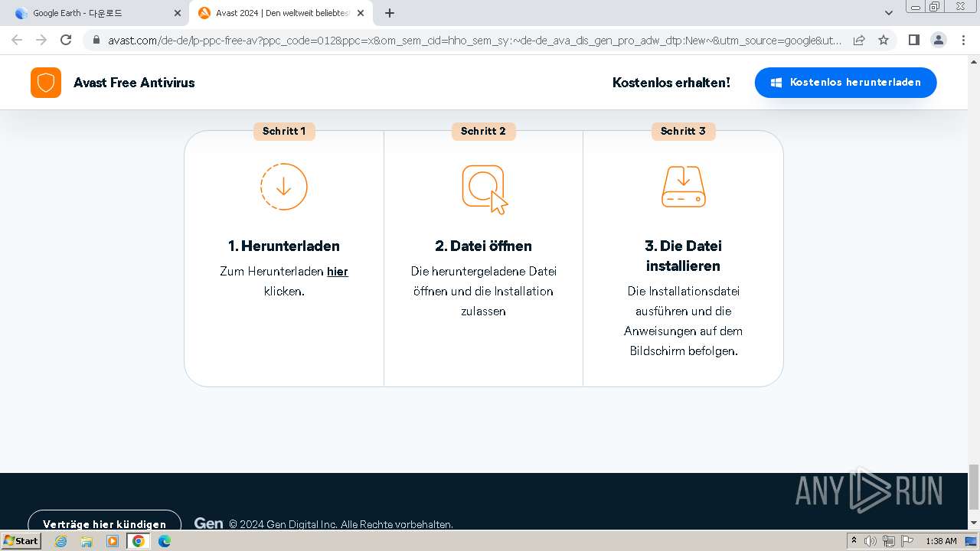Click the Kostenlos herunterladen button
980x551 pixels.
[x=845, y=83]
